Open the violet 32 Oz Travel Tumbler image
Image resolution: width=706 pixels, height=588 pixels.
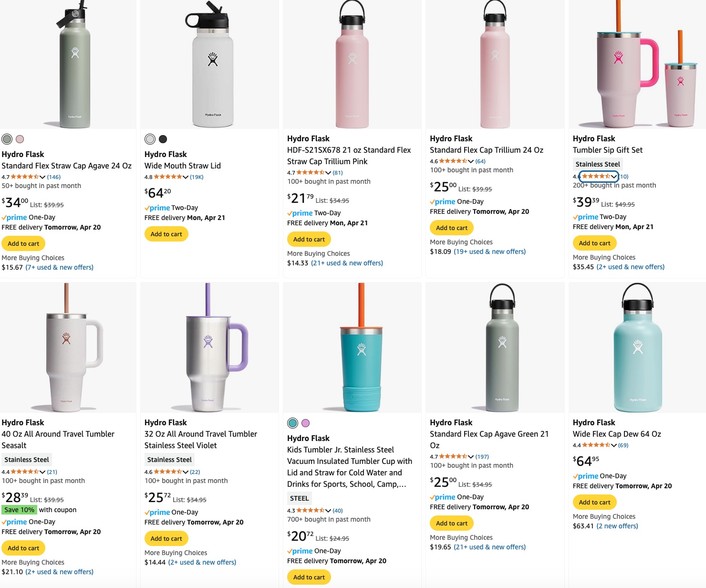click(x=209, y=348)
